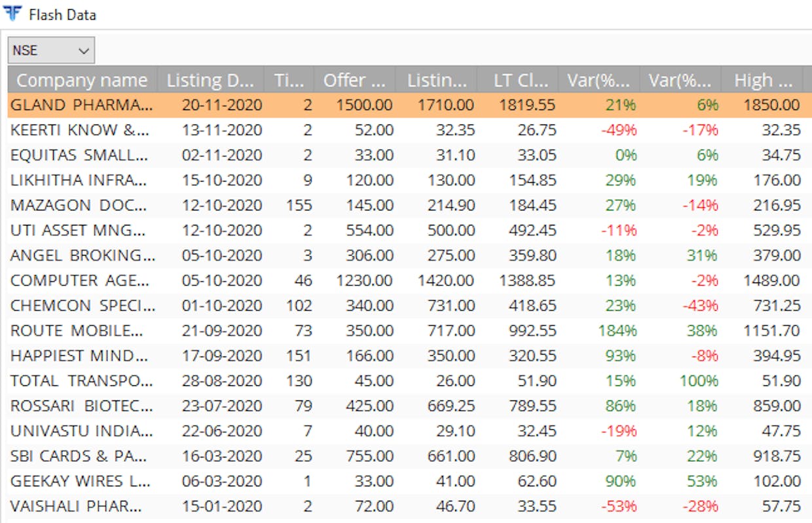Sort by Company name column header
Screen dimensions: 812x523
[82, 81]
